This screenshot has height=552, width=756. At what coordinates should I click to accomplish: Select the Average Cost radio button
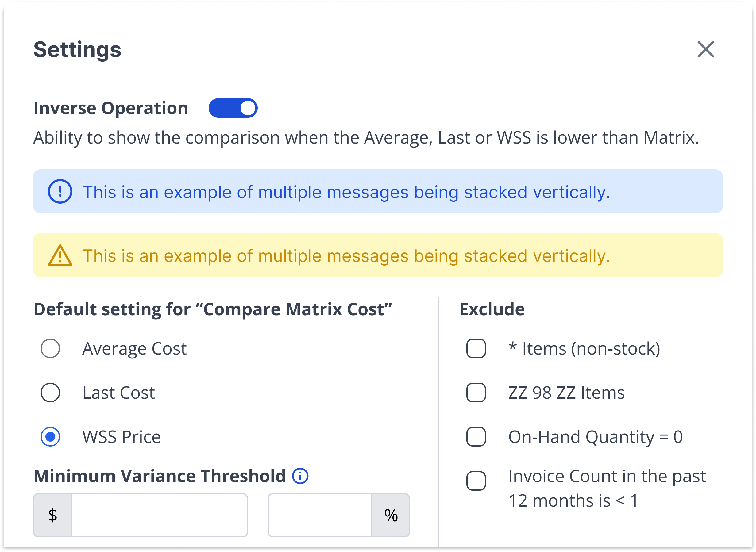click(50, 348)
